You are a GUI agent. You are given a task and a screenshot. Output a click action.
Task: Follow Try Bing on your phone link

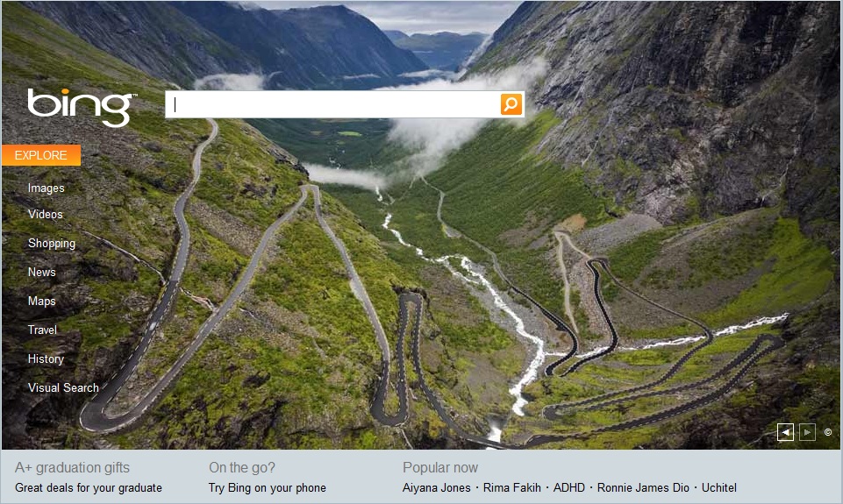point(268,488)
